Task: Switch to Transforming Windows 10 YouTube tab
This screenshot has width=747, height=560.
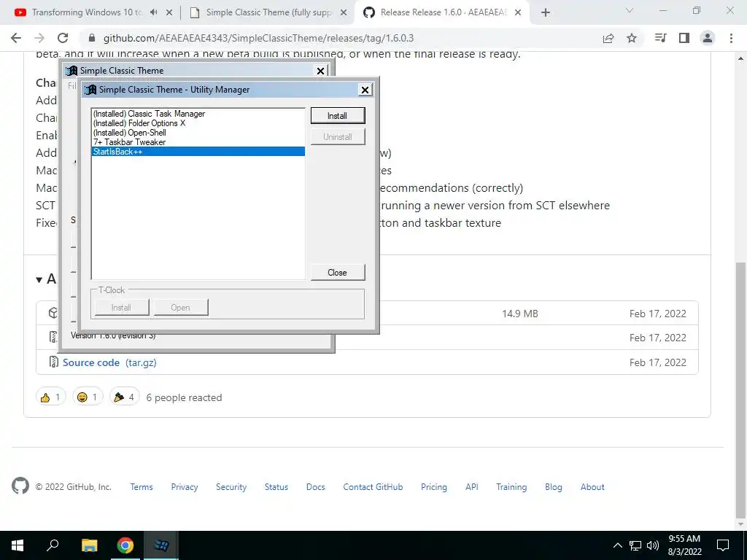Action: click(88, 12)
